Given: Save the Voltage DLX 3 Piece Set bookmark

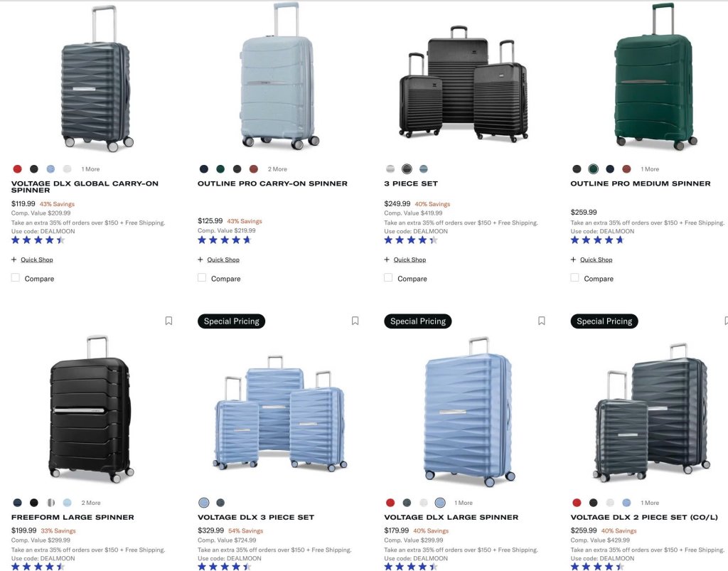Looking at the screenshot, I should pos(355,321).
